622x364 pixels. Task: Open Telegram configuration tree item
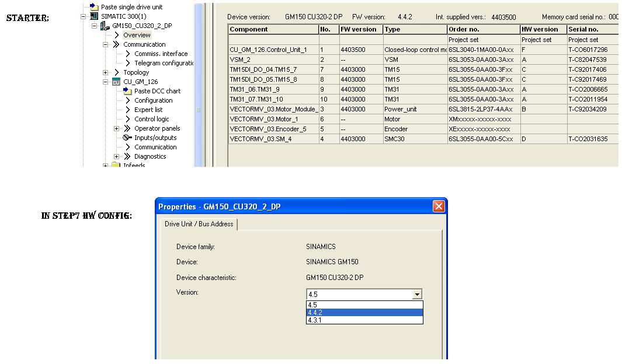[164, 63]
